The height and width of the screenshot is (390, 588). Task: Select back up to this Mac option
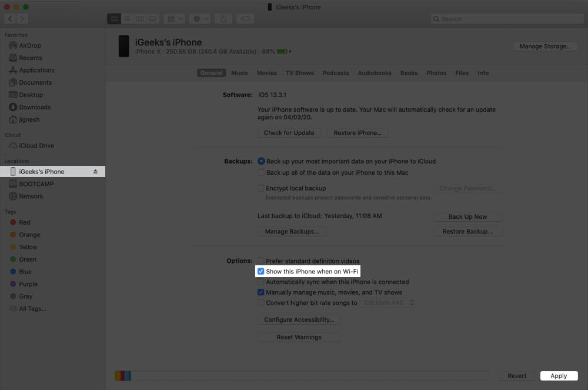coord(261,172)
